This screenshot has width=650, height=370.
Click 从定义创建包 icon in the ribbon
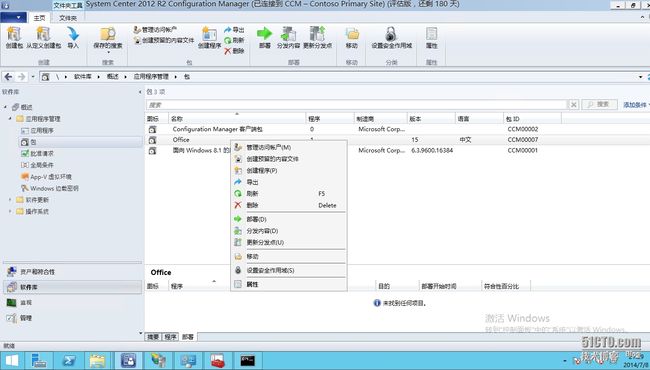coord(44,38)
